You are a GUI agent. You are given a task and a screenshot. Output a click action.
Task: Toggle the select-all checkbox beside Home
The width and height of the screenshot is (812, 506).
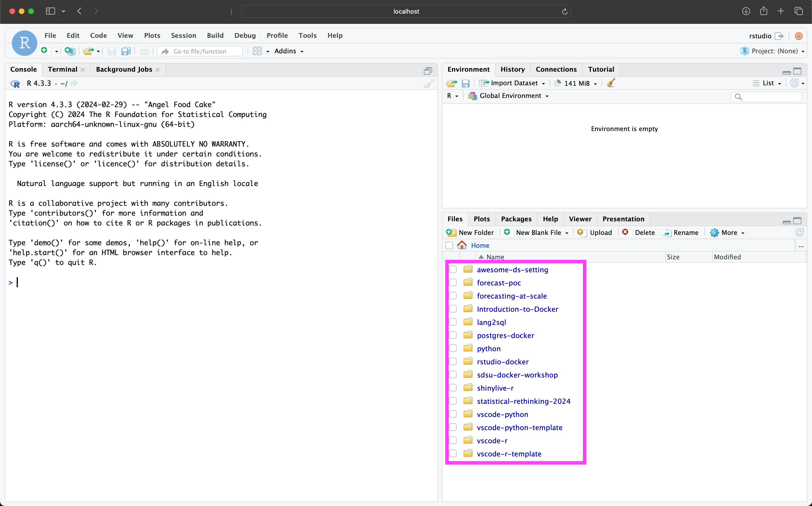449,245
